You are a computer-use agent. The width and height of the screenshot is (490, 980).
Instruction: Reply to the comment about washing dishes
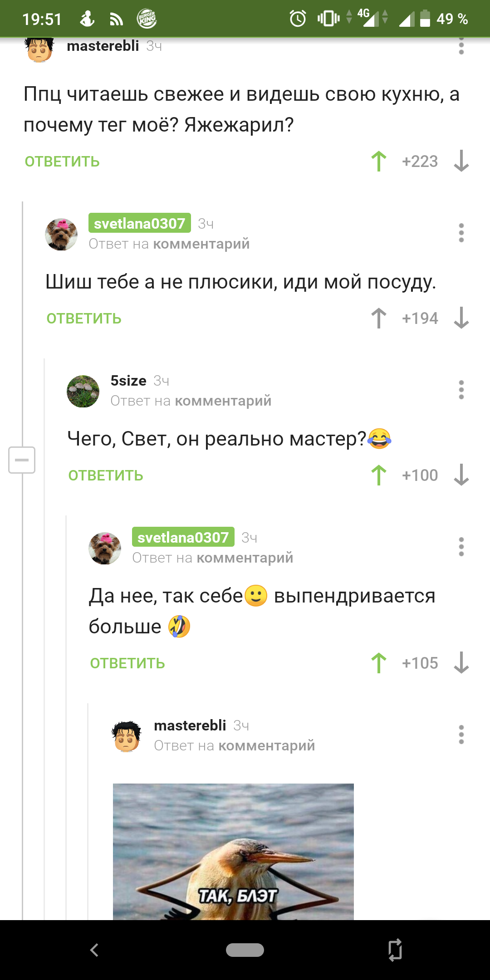(84, 318)
